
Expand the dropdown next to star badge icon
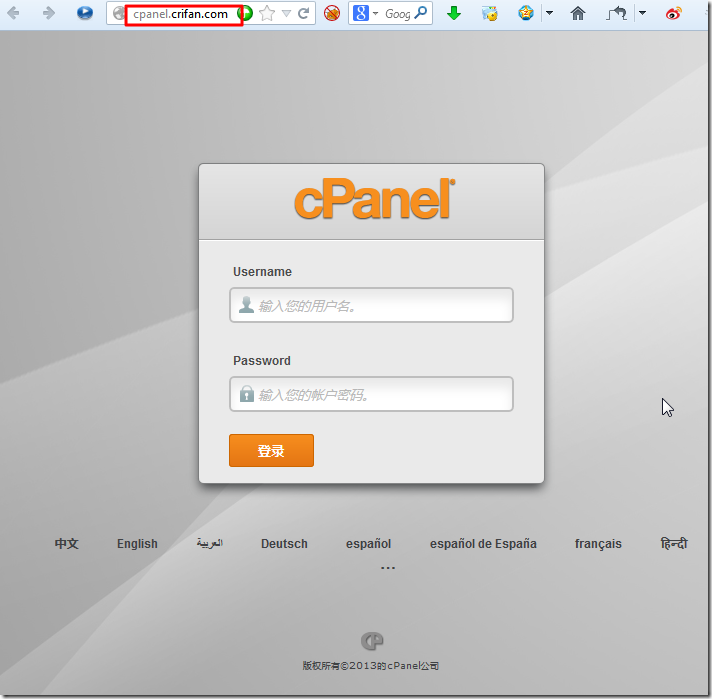click(549, 13)
